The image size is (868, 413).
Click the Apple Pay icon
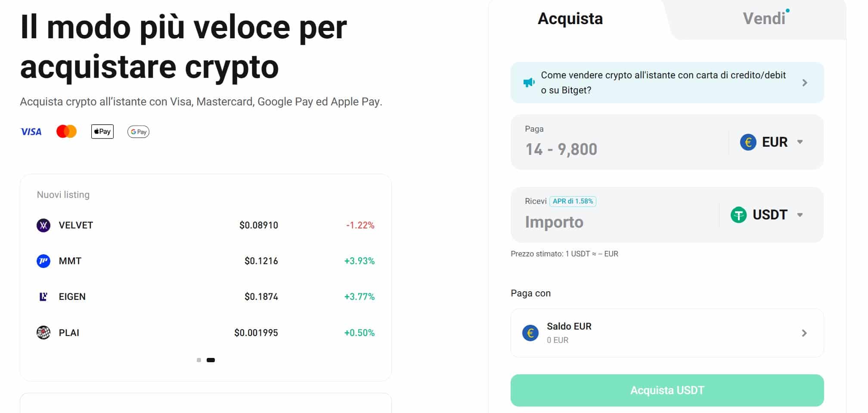point(102,131)
